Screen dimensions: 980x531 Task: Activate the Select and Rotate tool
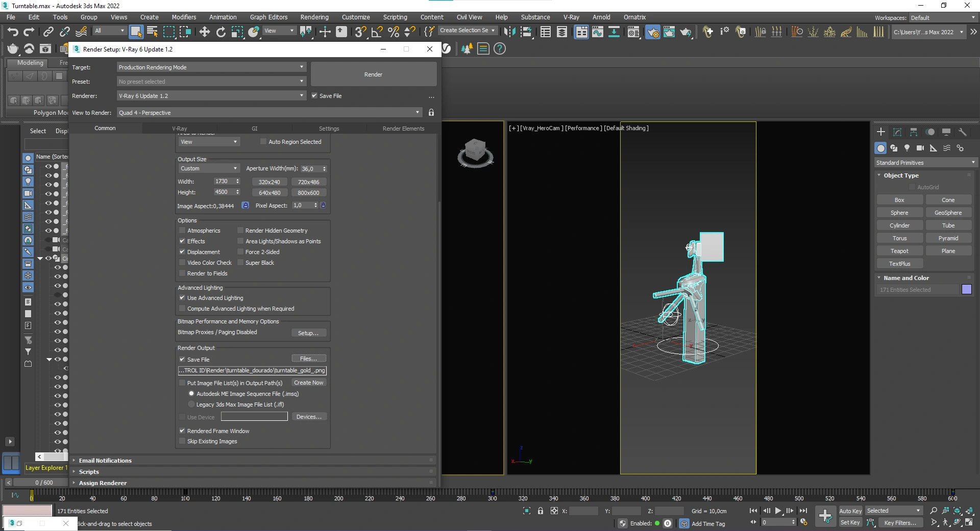[220, 32]
